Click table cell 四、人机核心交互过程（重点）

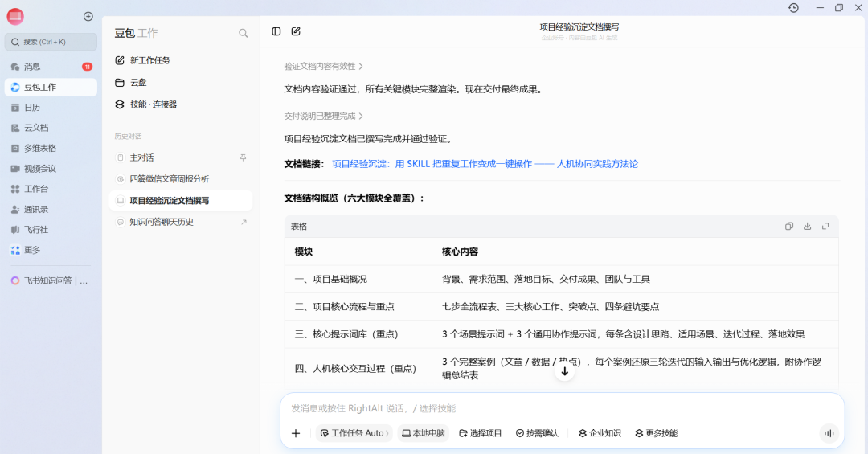358,369
